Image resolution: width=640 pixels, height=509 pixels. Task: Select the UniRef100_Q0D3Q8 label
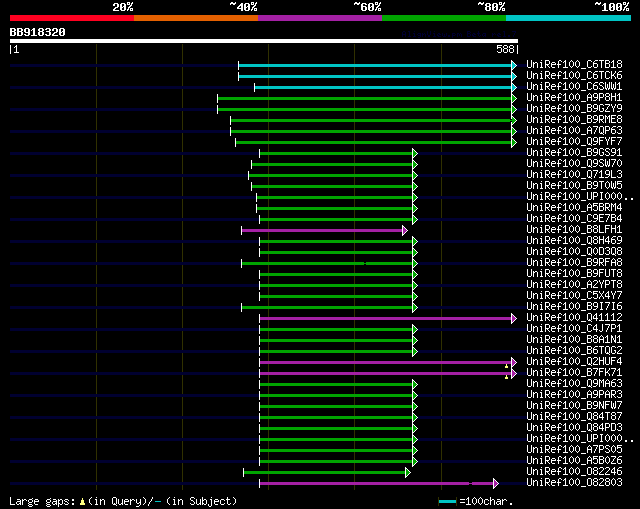(x=574, y=252)
